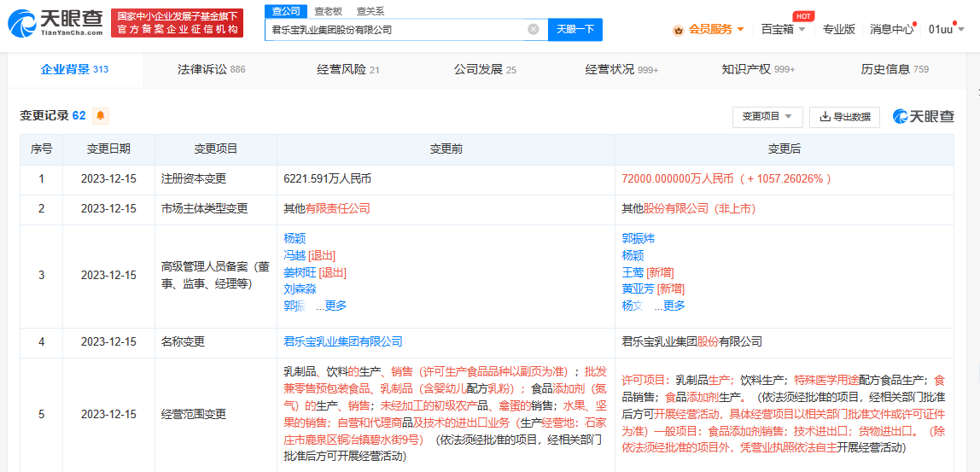Switch to the 企业背景 tab
The height and width of the screenshot is (472, 980).
[x=74, y=69]
